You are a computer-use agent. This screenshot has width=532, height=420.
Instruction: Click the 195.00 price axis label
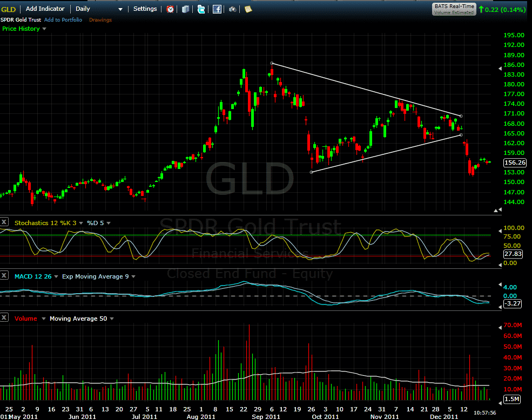(x=514, y=35)
